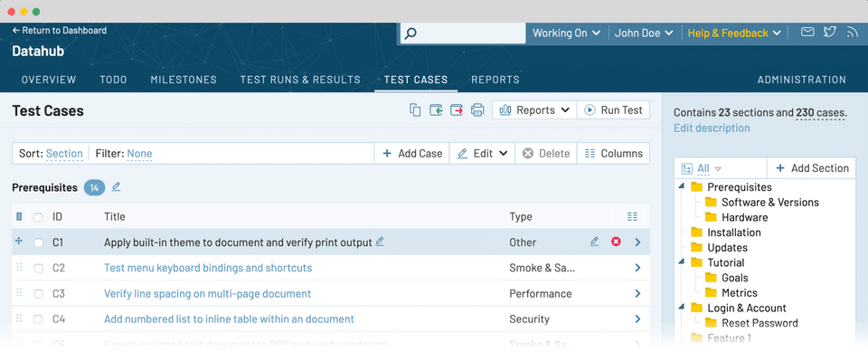Click the inline pencil next to C1 title
The width and height of the screenshot is (868, 352).
click(x=380, y=242)
